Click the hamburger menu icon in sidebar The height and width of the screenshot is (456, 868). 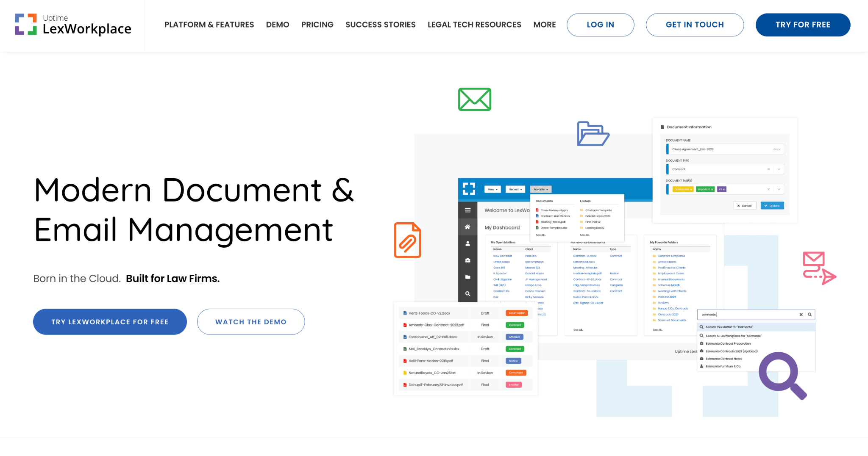click(467, 210)
